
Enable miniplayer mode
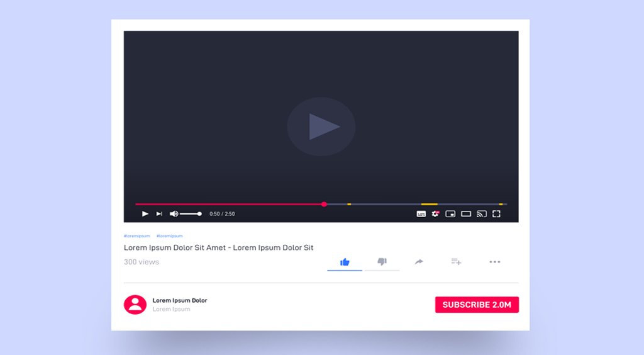[450, 214]
